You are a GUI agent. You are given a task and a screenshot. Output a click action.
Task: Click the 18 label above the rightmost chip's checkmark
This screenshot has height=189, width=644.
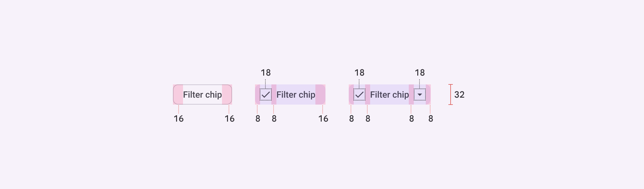point(359,73)
